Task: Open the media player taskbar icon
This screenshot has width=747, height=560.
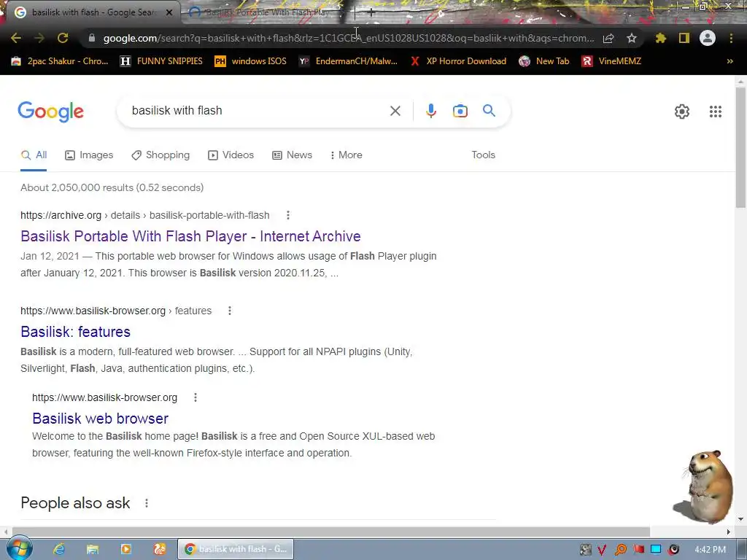Action: point(125,549)
